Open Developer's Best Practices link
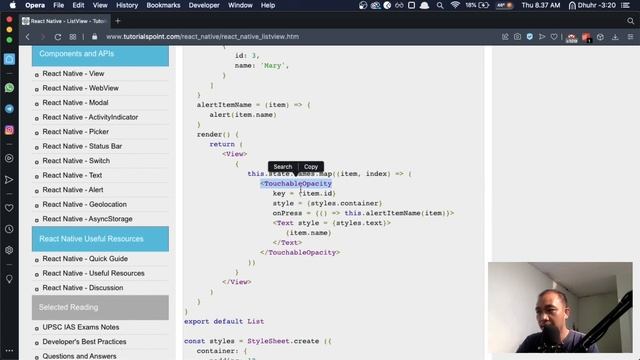Image resolution: width=640 pixels, height=360 pixels. click(x=84, y=342)
